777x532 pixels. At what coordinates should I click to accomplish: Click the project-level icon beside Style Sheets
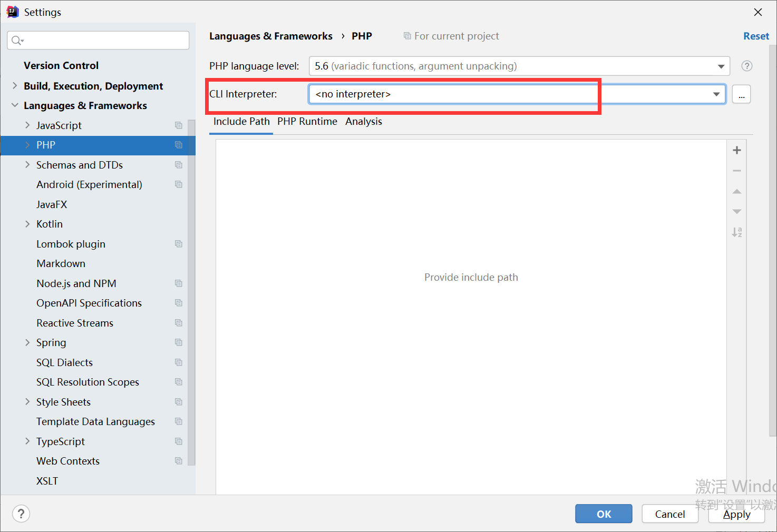[x=179, y=402]
